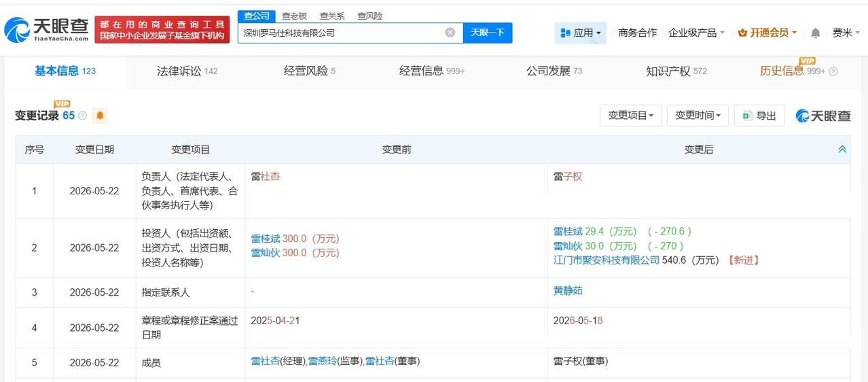Open 雷子权(董事) in row 5 变更后
This screenshot has height=382, width=868.
point(581,361)
